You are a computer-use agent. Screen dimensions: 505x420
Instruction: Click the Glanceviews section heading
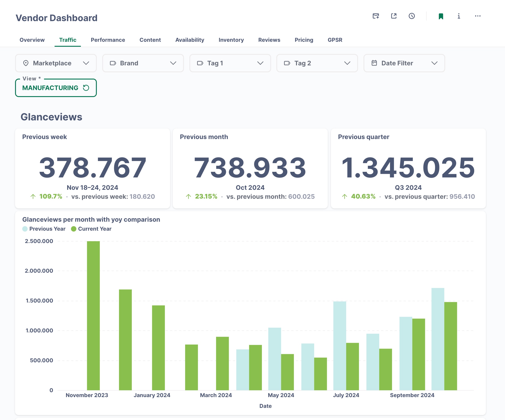click(x=51, y=117)
